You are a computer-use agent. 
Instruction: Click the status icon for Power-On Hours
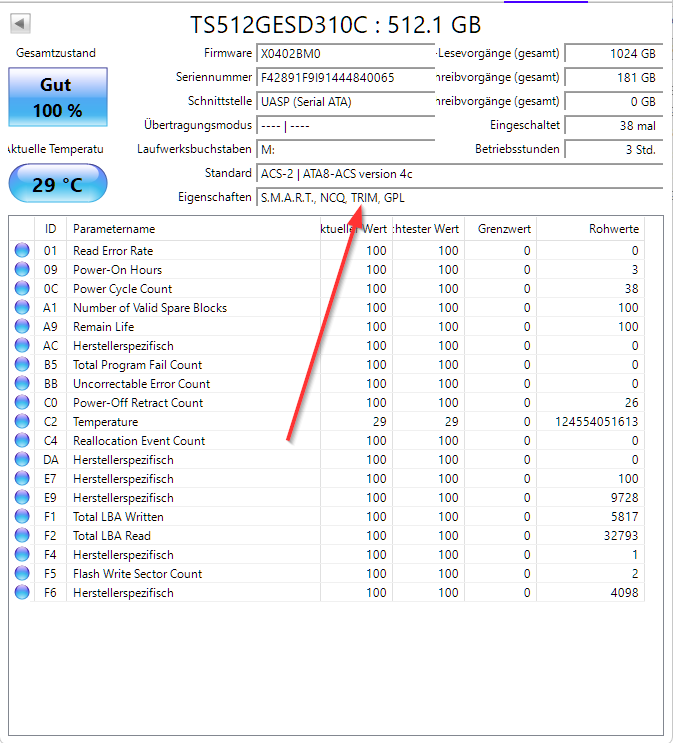click(x=22, y=269)
